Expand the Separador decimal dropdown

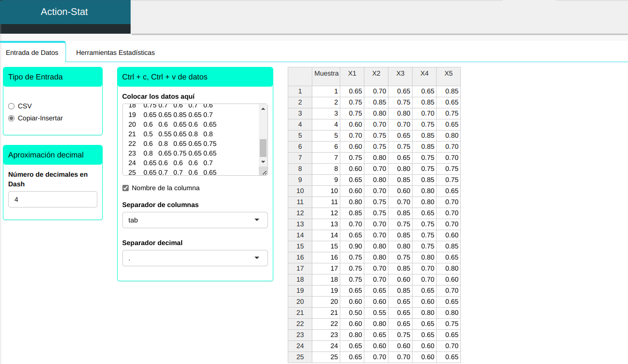coord(195,258)
